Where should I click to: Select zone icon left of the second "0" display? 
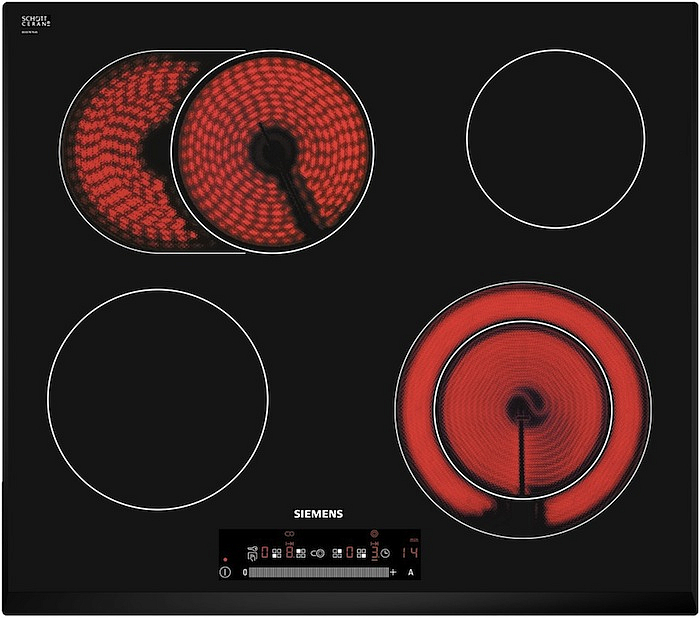point(337,553)
